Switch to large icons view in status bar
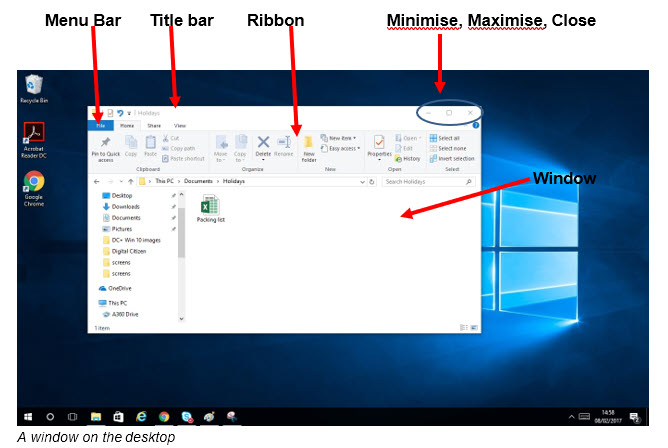This screenshot has height=448, width=668. pos(474,327)
